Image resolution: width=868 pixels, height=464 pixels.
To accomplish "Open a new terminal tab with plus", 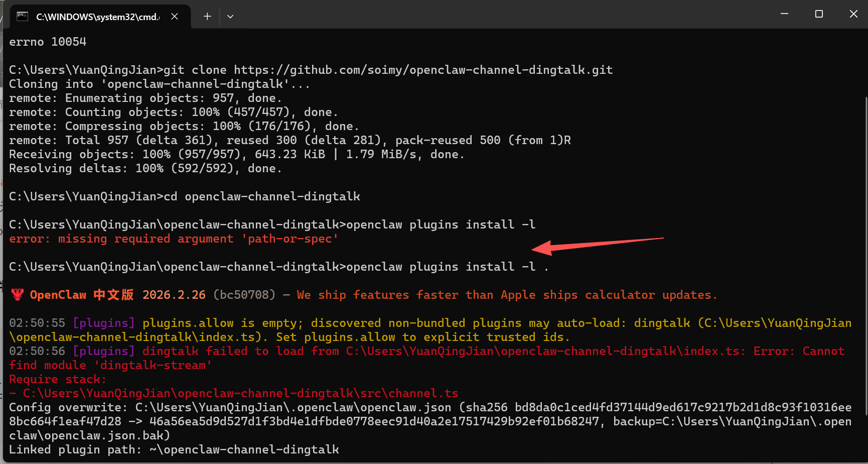I will pyautogui.click(x=207, y=17).
